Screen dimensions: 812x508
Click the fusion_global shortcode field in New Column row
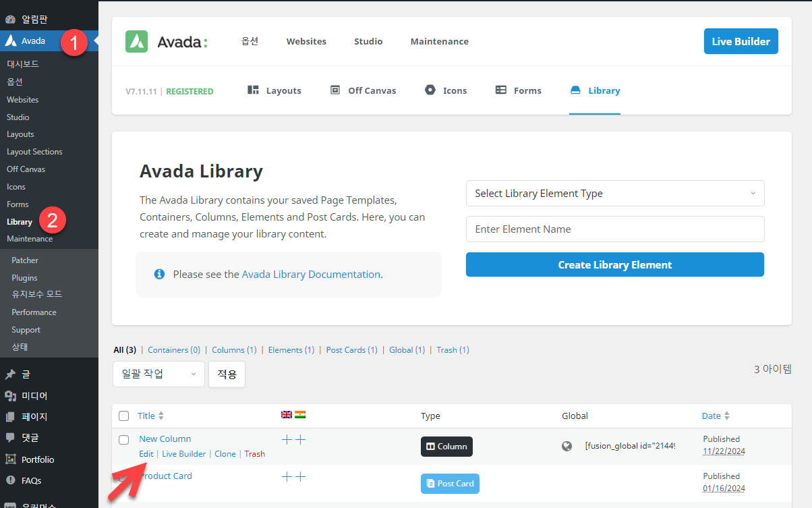(x=630, y=446)
